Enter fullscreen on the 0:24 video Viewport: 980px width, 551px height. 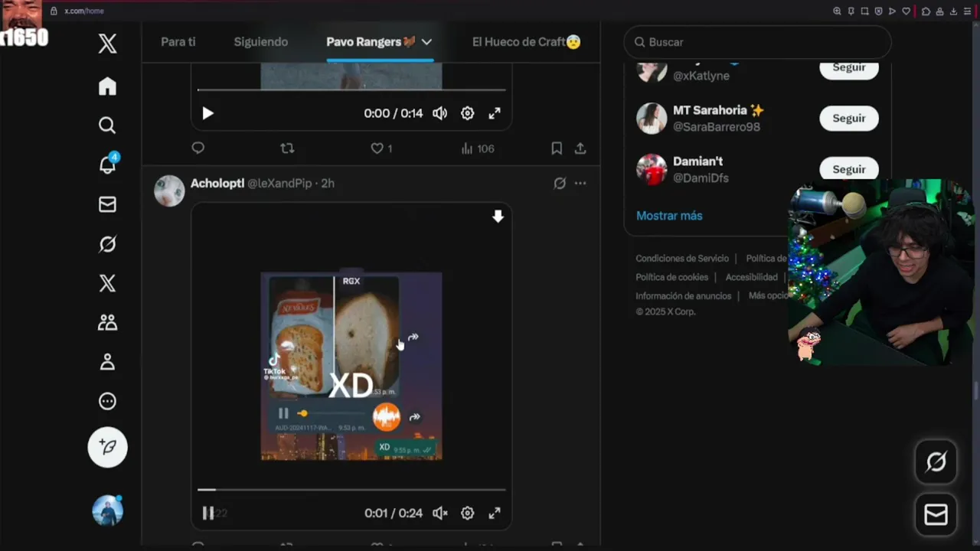click(495, 514)
